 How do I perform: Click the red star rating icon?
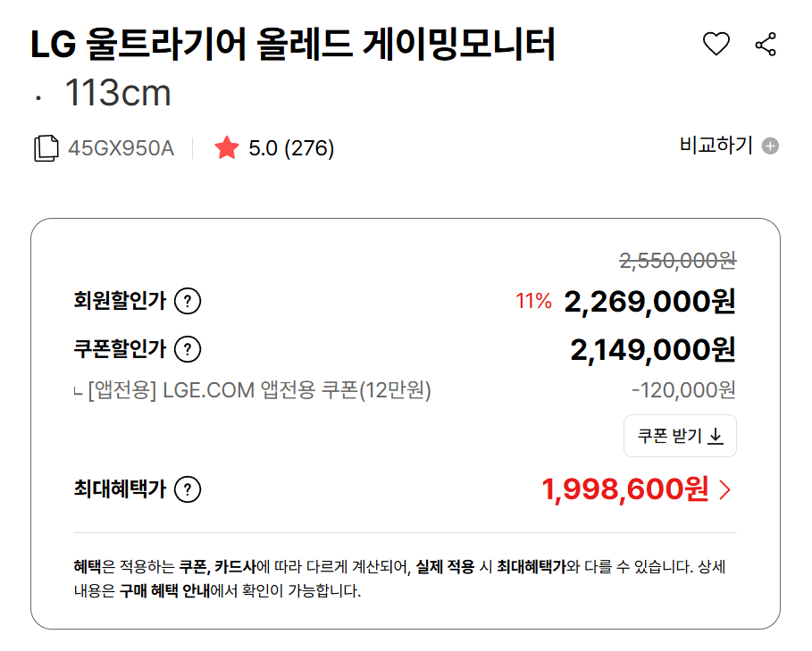(x=227, y=148)
